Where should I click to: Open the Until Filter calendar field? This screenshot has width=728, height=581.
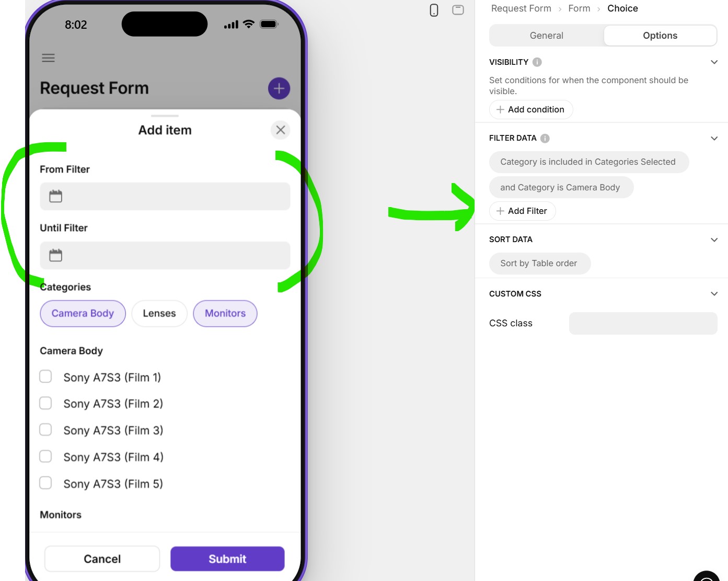click(165, 255)
